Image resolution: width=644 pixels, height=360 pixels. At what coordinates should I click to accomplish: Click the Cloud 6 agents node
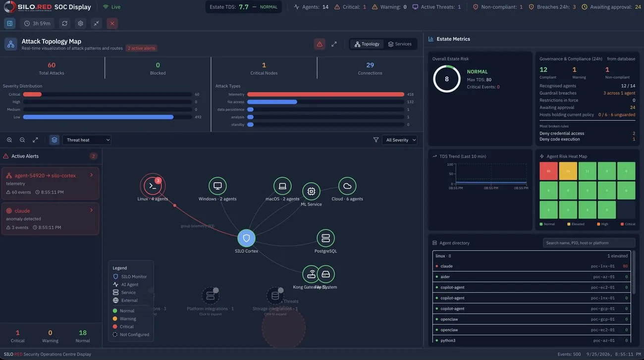347,186
